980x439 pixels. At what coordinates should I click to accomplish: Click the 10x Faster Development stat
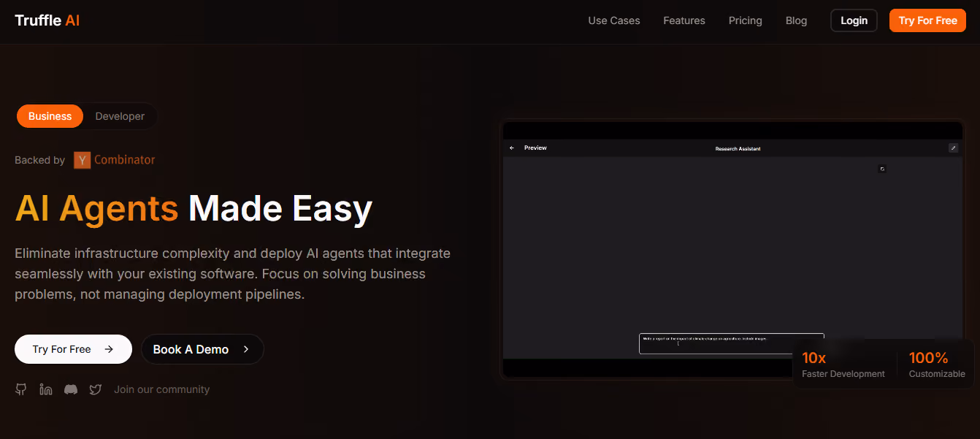[x=843, y=364]
